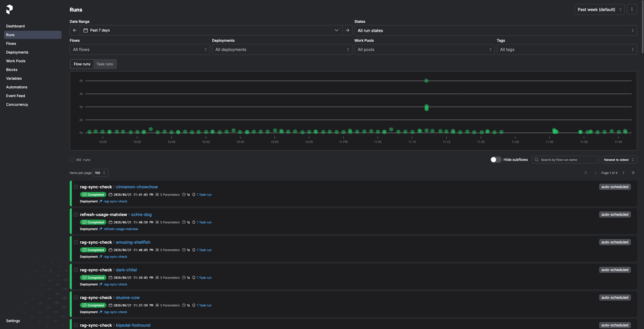Open Event Feed in sidebar
644x329 pixels.
[x=33, y=96]
